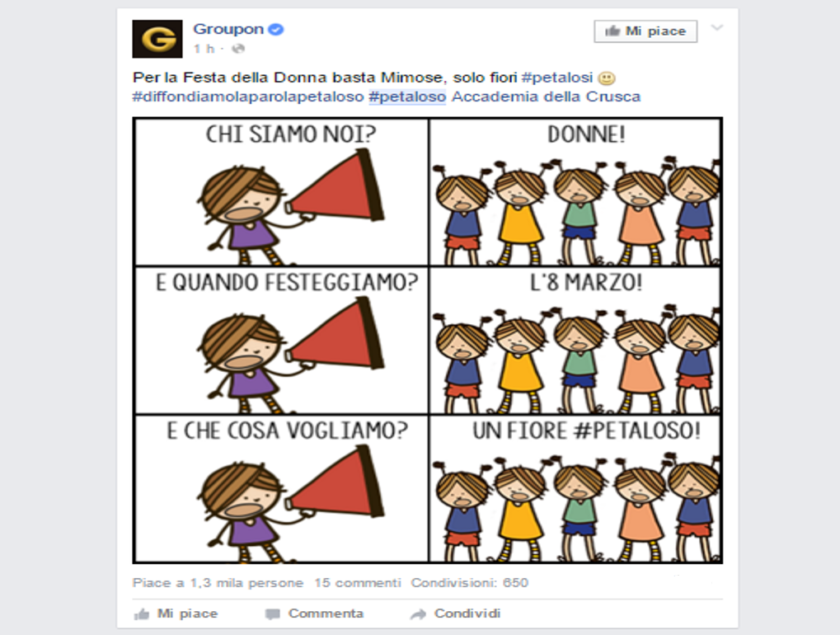Image resolution: width=840 pixels, height=635 pixels.
Task: Open the petaloso comic image
Action: pos(428,341)
